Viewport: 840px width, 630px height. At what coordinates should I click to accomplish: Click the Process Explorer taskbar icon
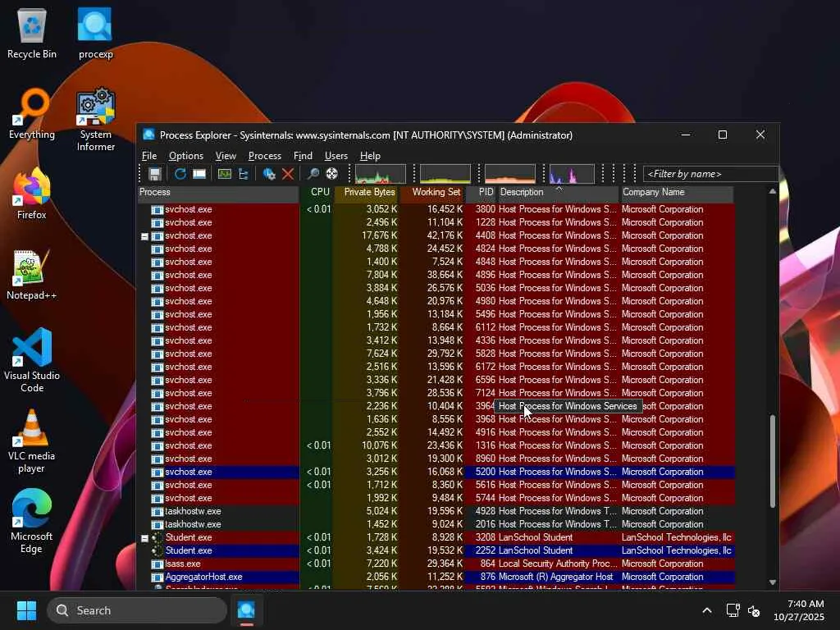pyautogui.click(x=246, y=610)
